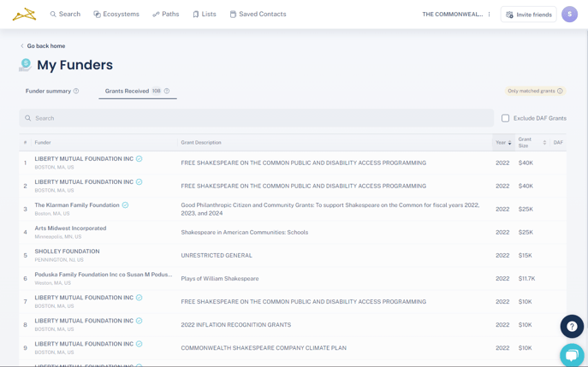Click the Only matched grants badge
The image size is (588, 367).
point(535,91)
